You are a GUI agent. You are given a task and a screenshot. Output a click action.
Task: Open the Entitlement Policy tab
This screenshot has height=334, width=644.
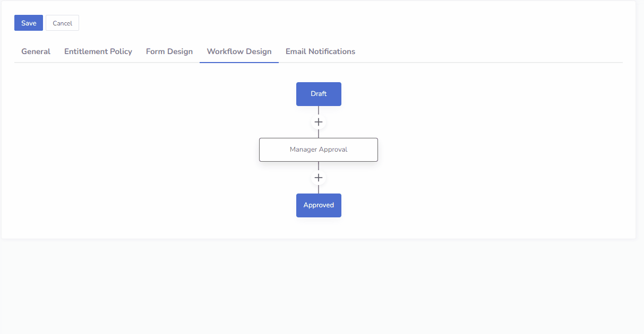pos(98,51)
